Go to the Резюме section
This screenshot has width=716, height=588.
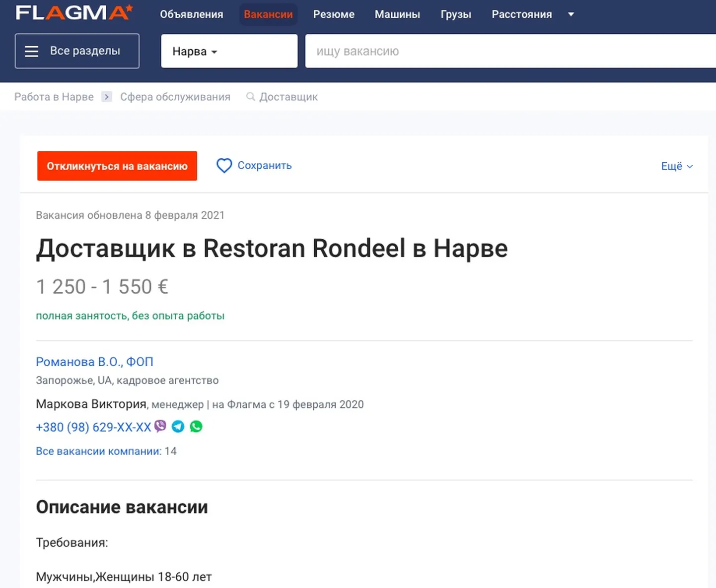pyautogui.click(x=334, y=14)
